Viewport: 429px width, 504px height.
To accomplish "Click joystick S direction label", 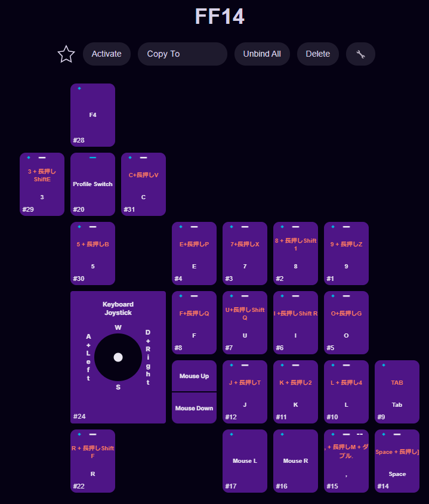I will pos(118,387).
